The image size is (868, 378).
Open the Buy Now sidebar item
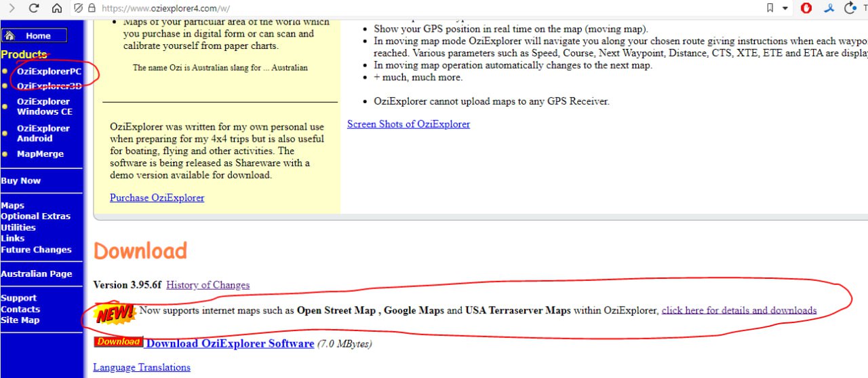(x=21, y=181)
